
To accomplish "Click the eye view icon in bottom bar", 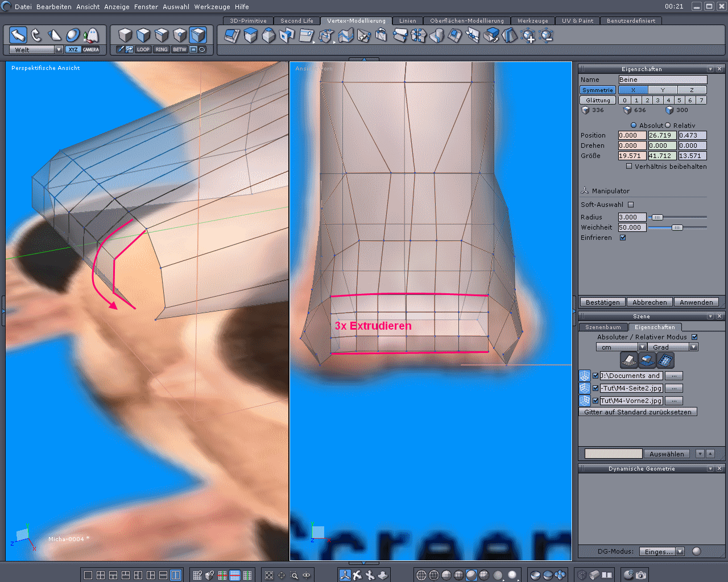I will [x=307, y=575].
